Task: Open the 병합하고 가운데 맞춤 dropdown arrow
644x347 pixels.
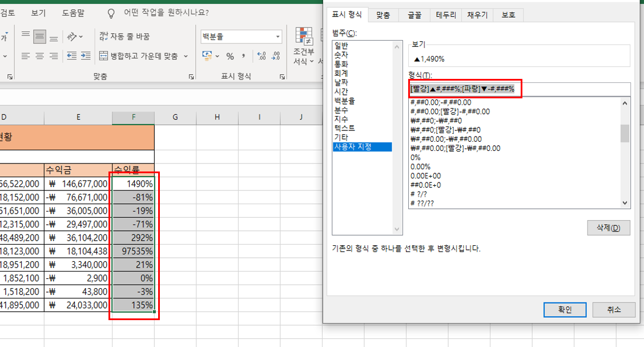Action: tap(185, 56)
